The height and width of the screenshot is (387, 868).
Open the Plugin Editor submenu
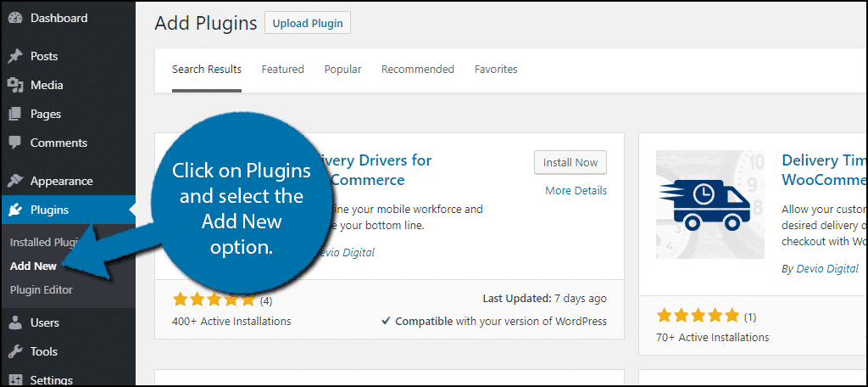click(x=42, y=290)
